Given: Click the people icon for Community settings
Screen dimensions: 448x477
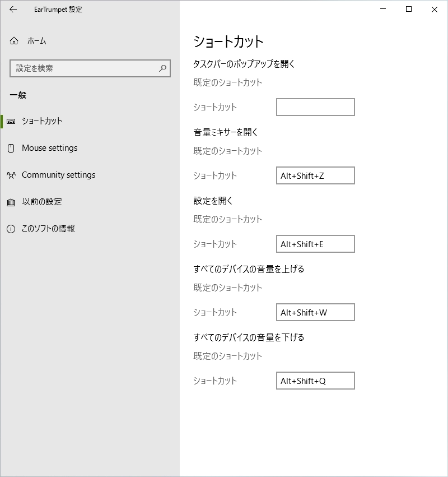Looking at the screenshot, I should (11, 175).
